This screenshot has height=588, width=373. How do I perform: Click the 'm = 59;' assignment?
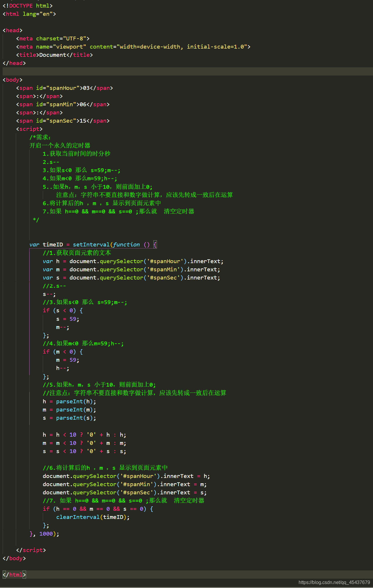pyautogui.click(x=68, y=360)
